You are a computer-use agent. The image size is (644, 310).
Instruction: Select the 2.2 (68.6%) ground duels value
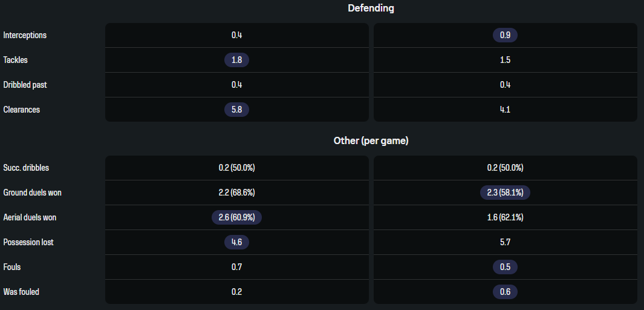(236, 193)
